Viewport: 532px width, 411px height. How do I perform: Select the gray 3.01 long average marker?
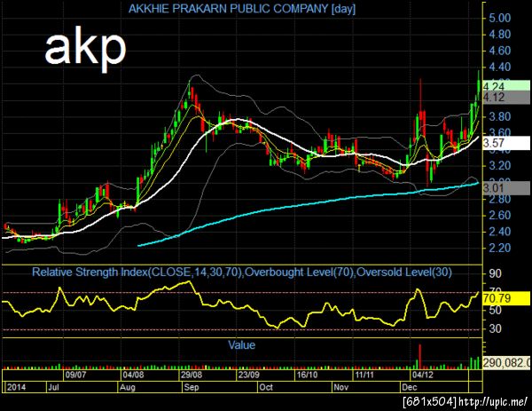[506, 188]
